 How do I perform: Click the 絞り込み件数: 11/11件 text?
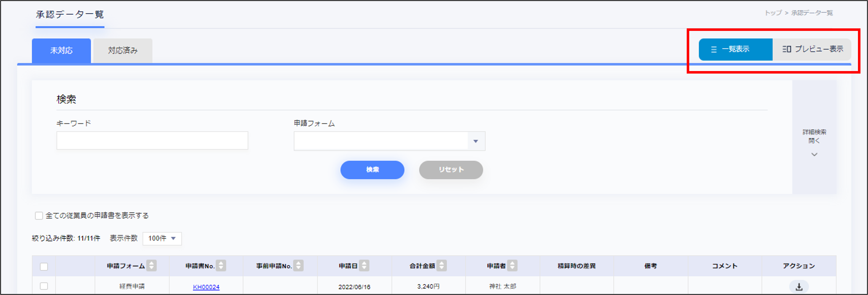click(x=66, y=239)
